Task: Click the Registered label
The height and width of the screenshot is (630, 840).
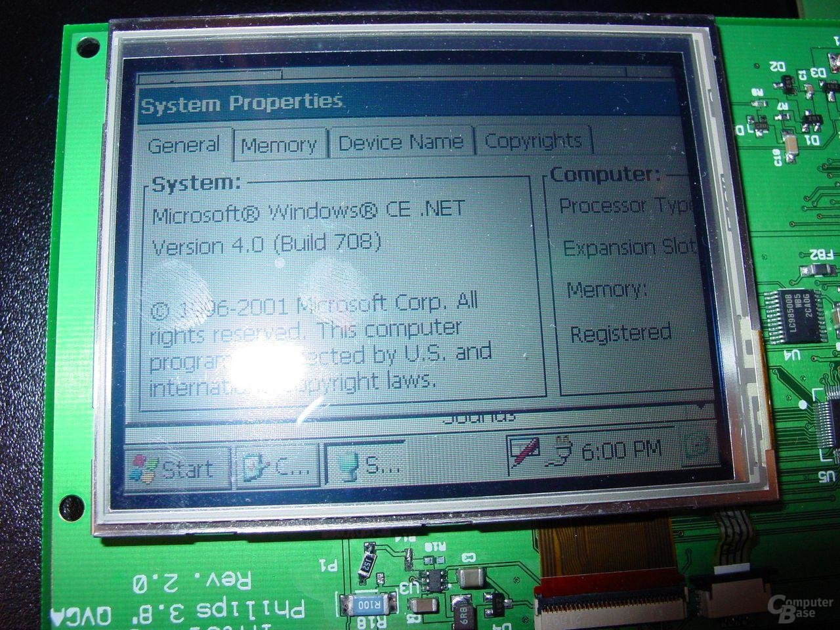Action: click(x=620, y=333)
